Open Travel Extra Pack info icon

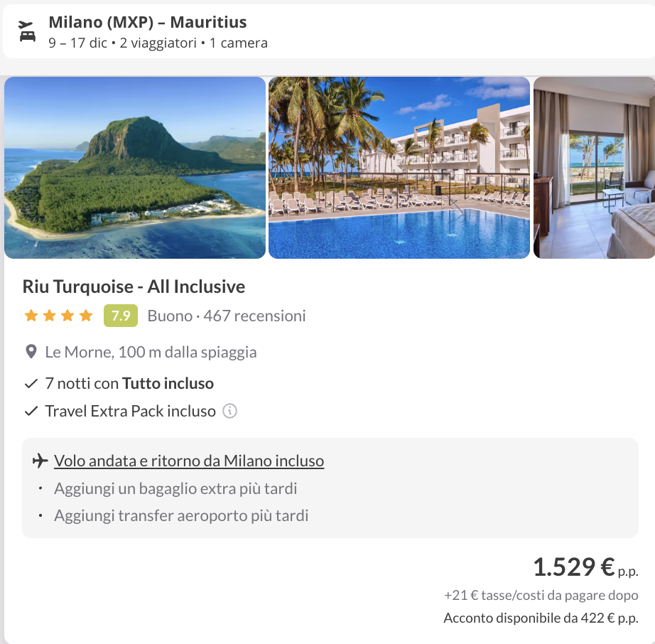[x=229, y=411]
